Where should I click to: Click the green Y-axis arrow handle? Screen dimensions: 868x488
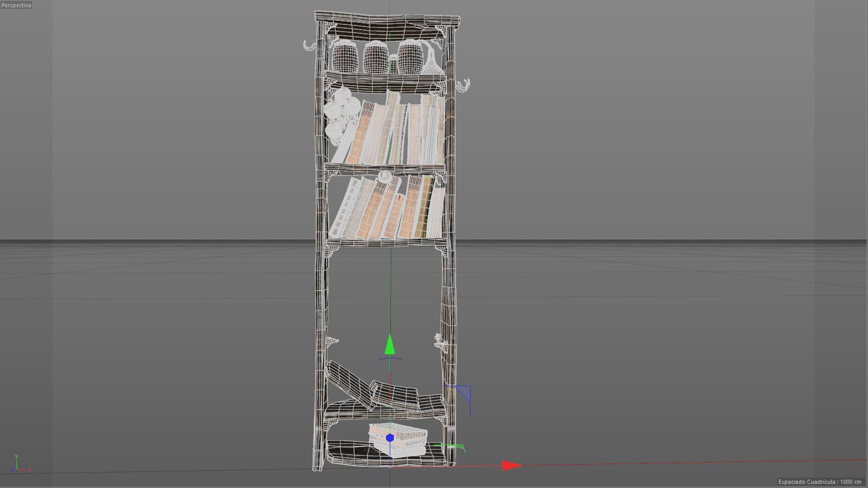390,345
